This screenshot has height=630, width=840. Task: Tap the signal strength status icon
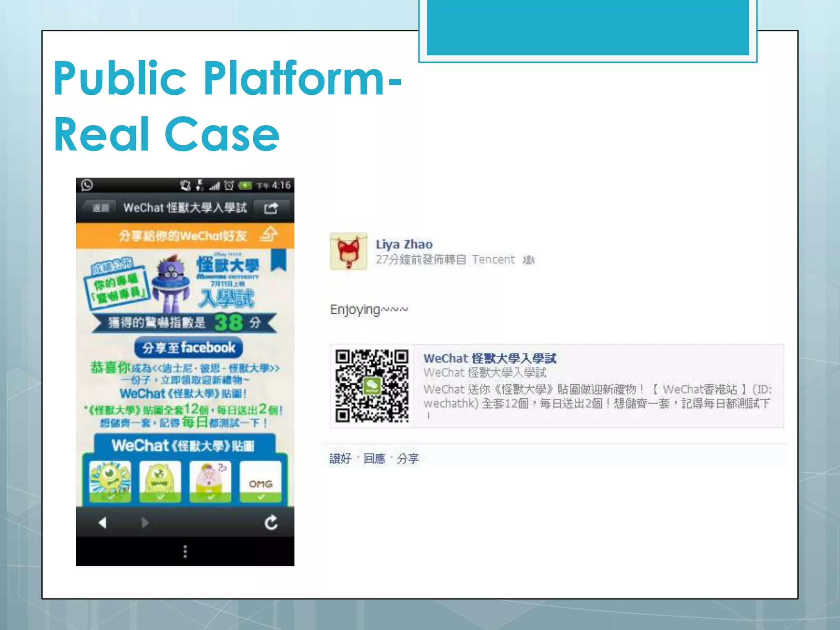click(214, 186)
